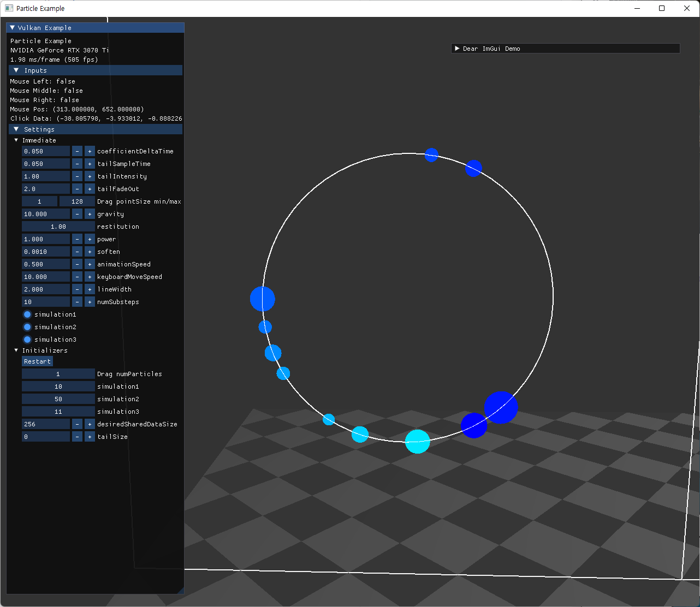This screenshot has height=607, width=700.
Task: Increase soften with plus button
Action: pos(90,252)
